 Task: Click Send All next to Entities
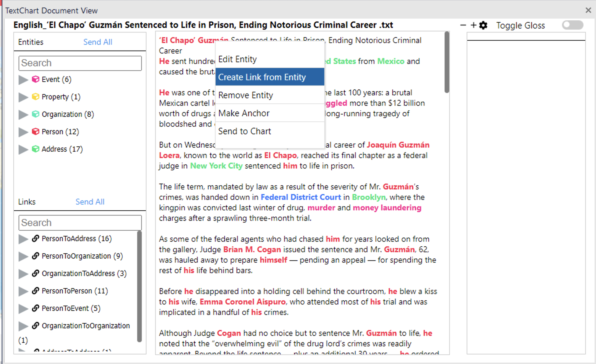(98, 42)
